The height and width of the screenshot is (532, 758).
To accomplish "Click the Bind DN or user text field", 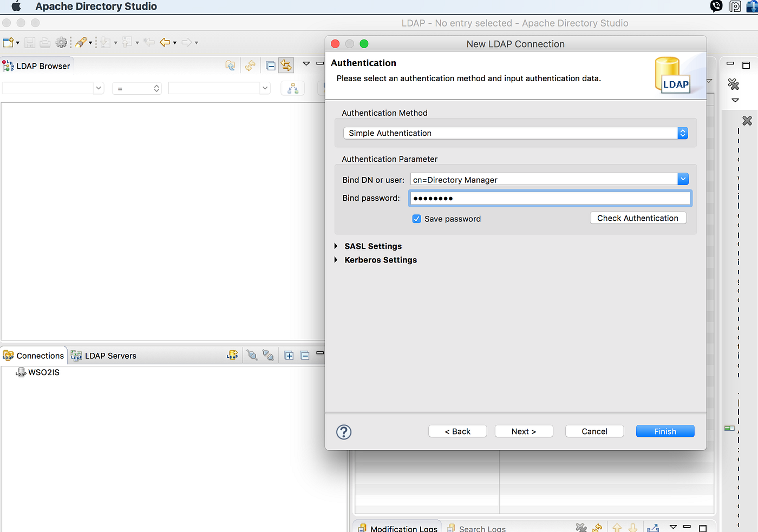I will 544,180.
